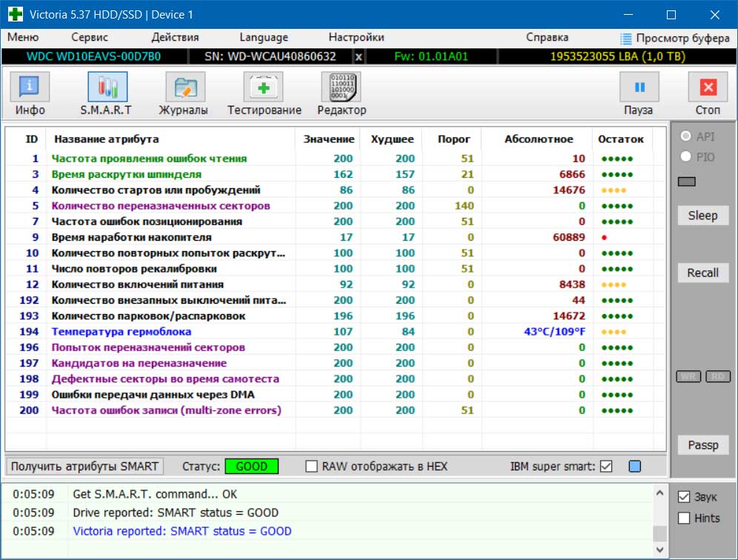Click the drive model WDC WD10EAVS-00D7B0
Image resolution: width=738 pixels, height=560 pixels.
coord(93,56)
